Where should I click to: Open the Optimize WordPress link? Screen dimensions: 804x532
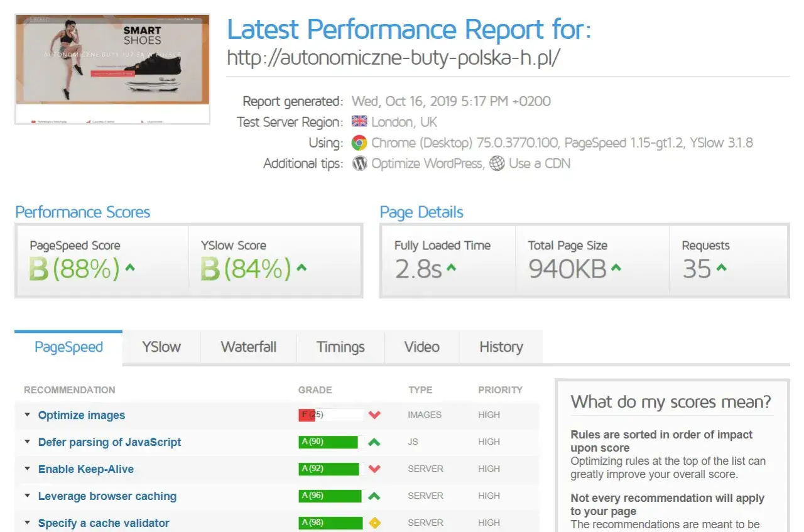(x=427, y=164)
